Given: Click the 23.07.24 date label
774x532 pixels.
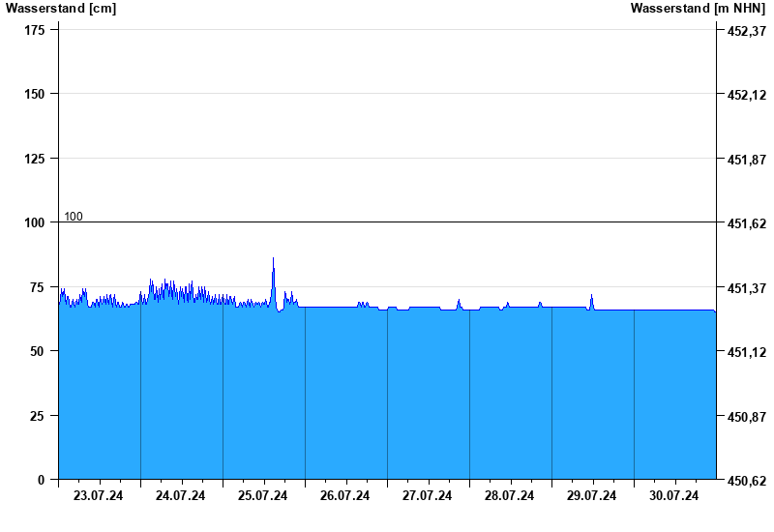Looking at the screenshot, I should (x=99, y=495).
